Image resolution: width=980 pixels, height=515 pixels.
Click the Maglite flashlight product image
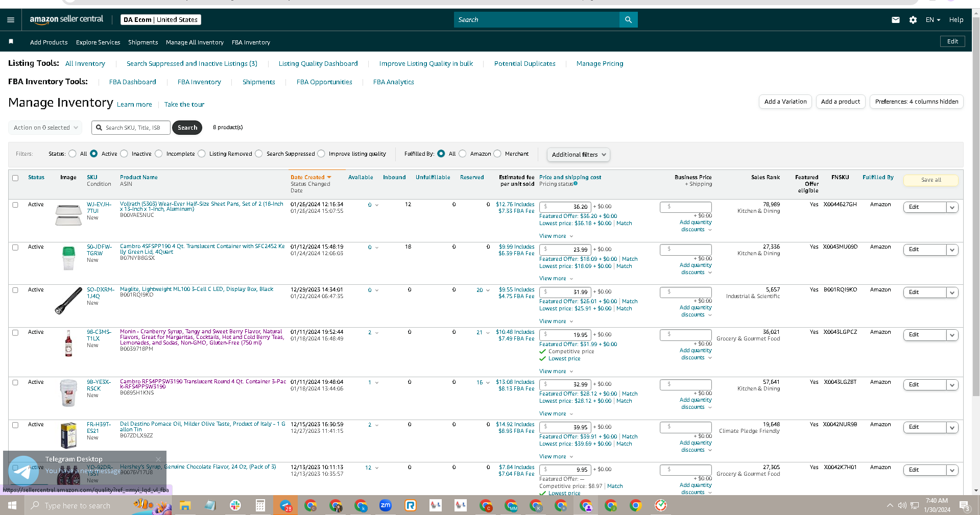click(x=68, y=301)
